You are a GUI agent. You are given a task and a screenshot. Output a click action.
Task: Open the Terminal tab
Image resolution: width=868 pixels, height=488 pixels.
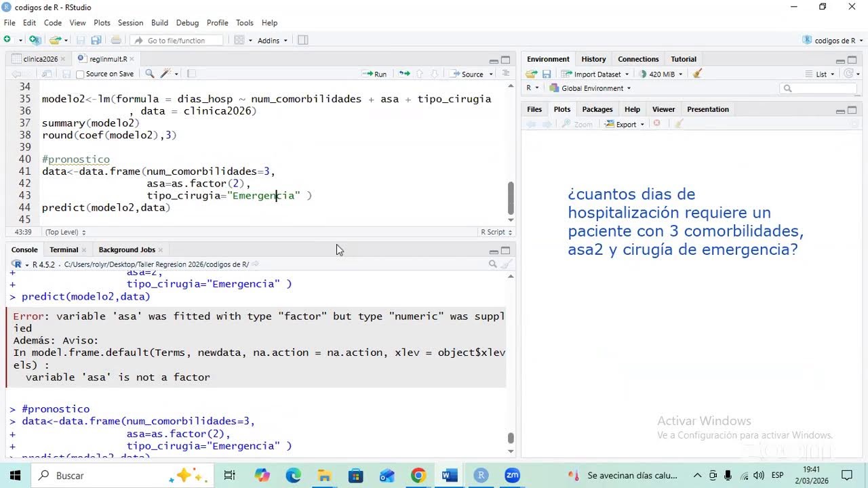(x=64, y=249)
